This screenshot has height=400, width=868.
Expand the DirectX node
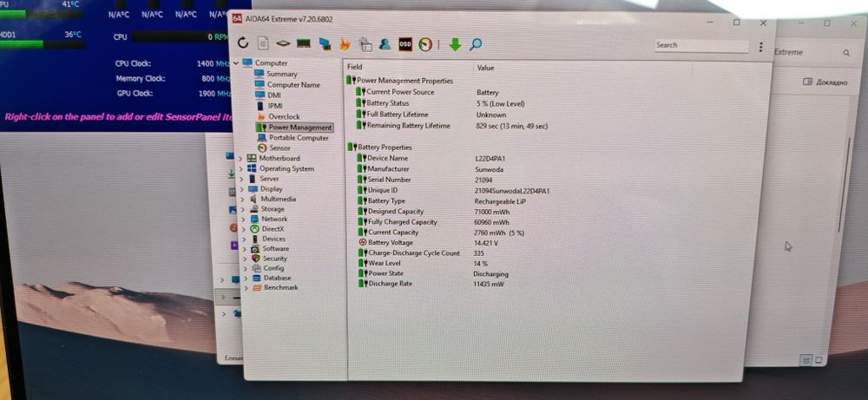(x=243, y=229)
